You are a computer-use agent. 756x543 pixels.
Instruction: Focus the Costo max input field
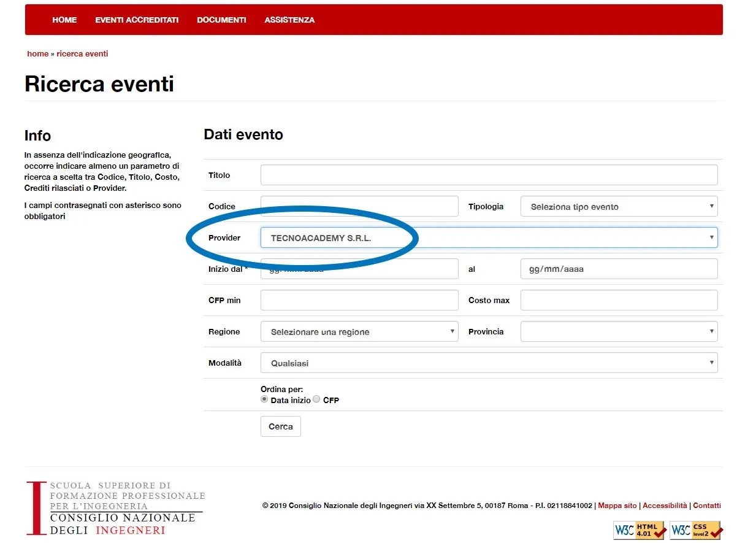click(x=619, y=300)
